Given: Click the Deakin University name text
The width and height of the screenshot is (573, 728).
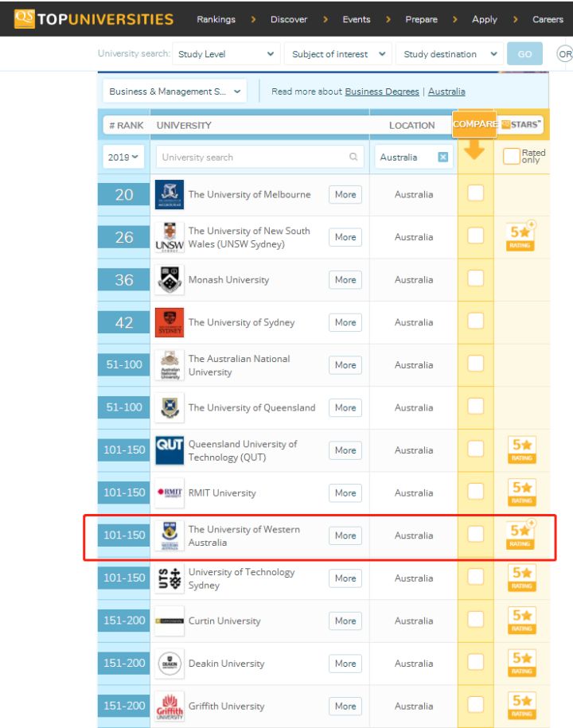Looking at the screenshot, I should [x=226, y=664].
